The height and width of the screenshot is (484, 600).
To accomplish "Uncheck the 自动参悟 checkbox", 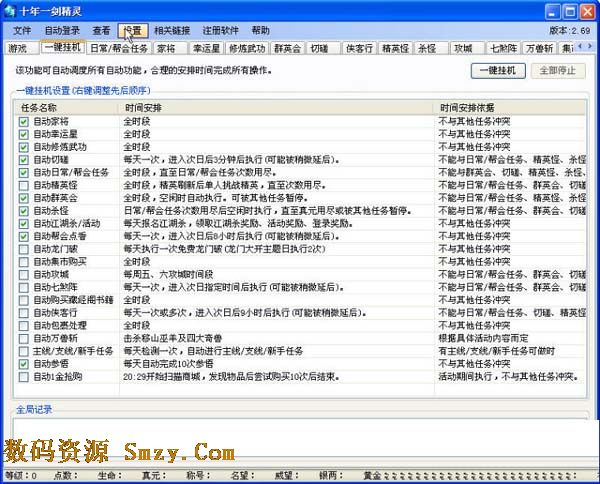I will pos(24,364).
